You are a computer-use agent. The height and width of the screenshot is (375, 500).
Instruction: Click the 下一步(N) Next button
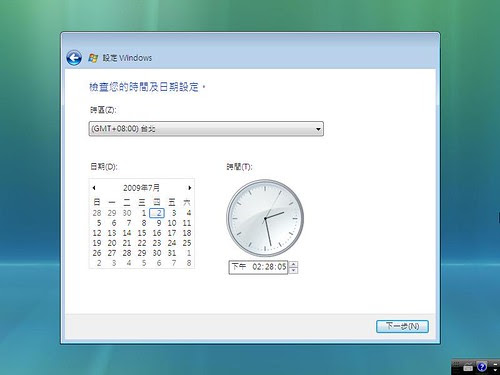click(x=402, y=326)
